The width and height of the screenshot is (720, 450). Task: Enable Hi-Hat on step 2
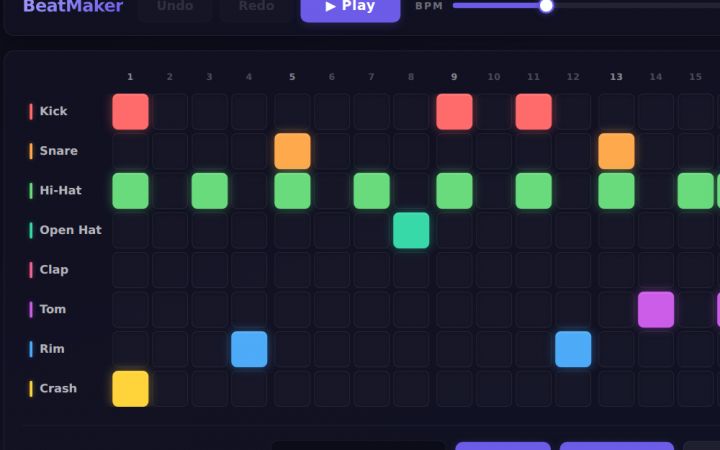point(170,191)
